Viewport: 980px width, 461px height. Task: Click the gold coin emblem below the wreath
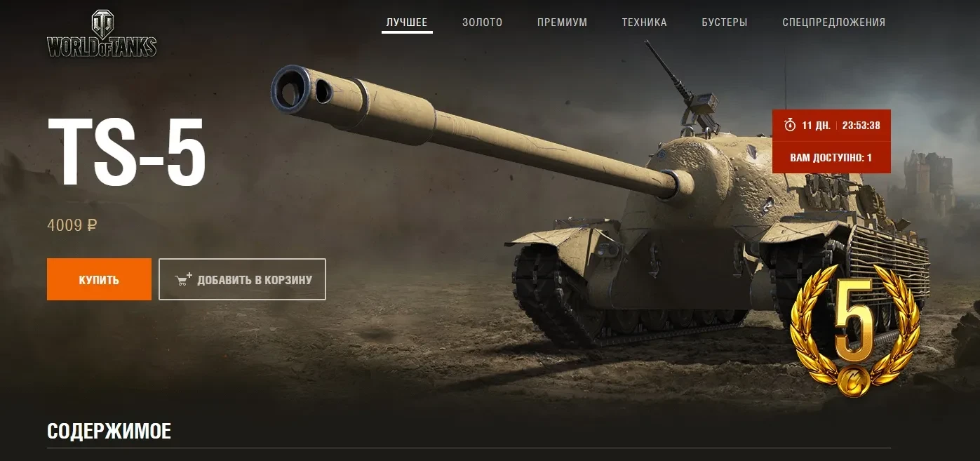854,380
